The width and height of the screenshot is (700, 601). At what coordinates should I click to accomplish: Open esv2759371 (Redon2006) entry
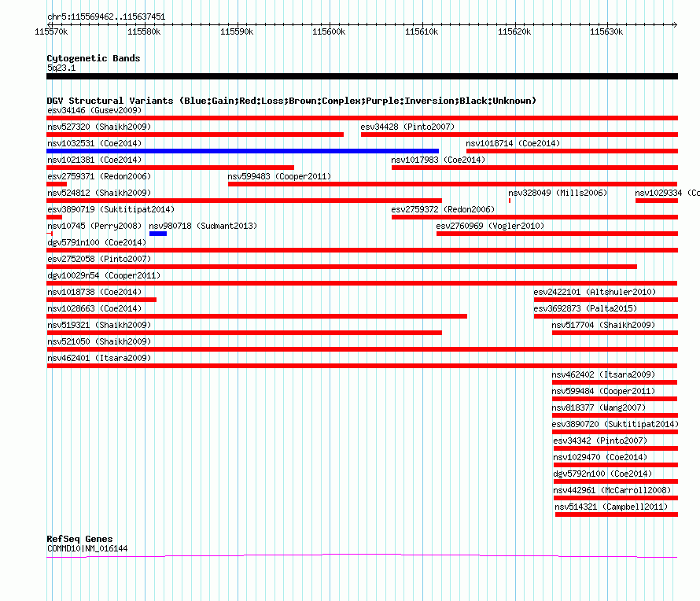pyautogui.click(x=99, y=176)
